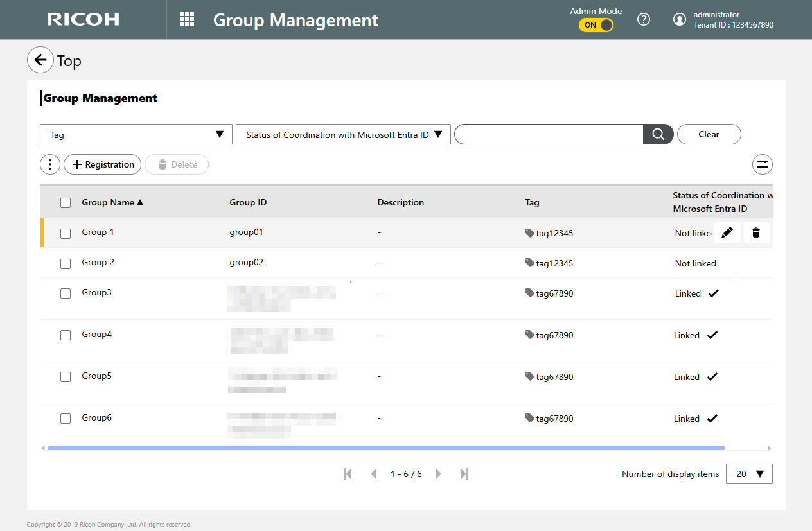Open the three-dot more options menu
Image resolution: width=812 pixels, height=531 pixels.
click(x=50, y=164)
